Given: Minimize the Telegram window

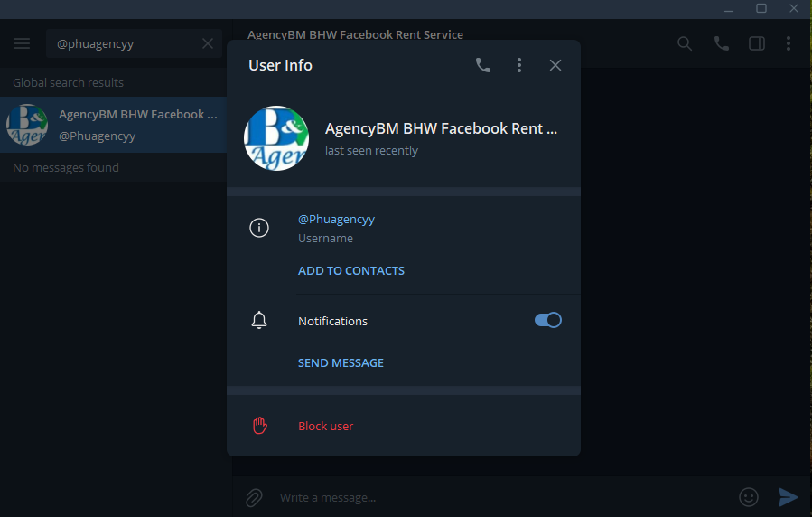Looking at the screenshot, I should coord(729,9).
